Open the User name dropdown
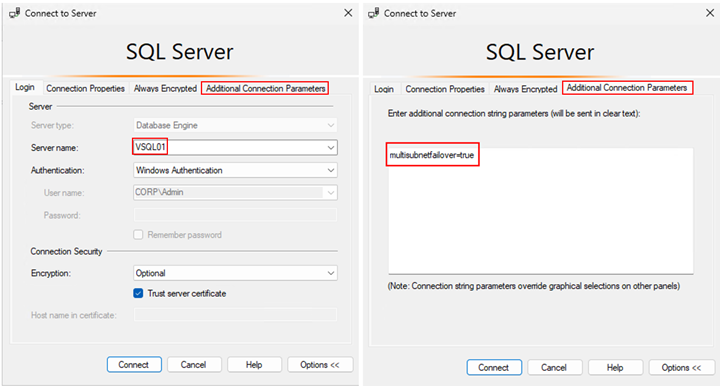Viewport: 720px width, 386px height. [x=331, y=193]
